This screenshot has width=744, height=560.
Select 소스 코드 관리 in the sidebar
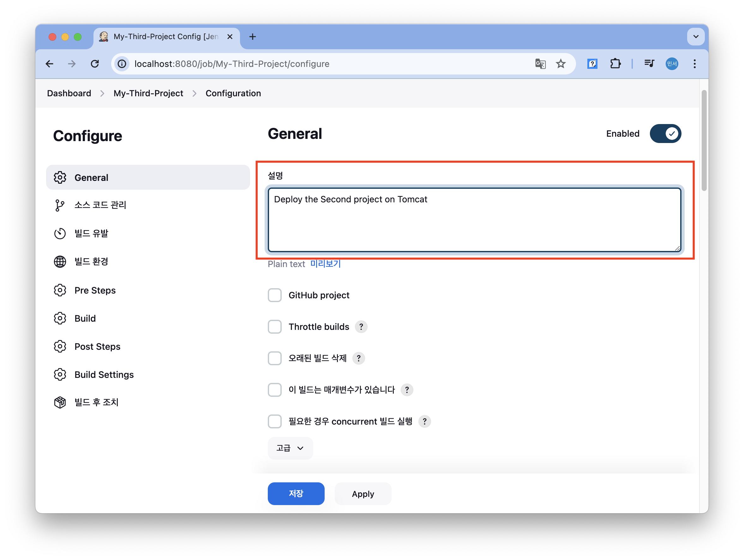click(x=100, y=205)
